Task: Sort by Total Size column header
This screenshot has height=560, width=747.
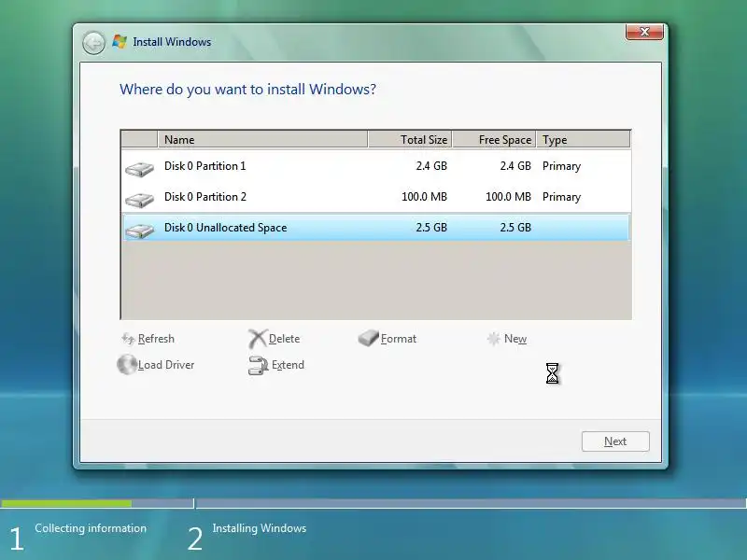Action: tap(410, 139)
